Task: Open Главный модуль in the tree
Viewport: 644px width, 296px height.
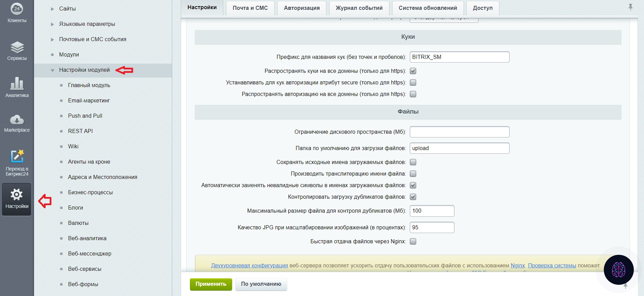Action: tap(89, 85)
